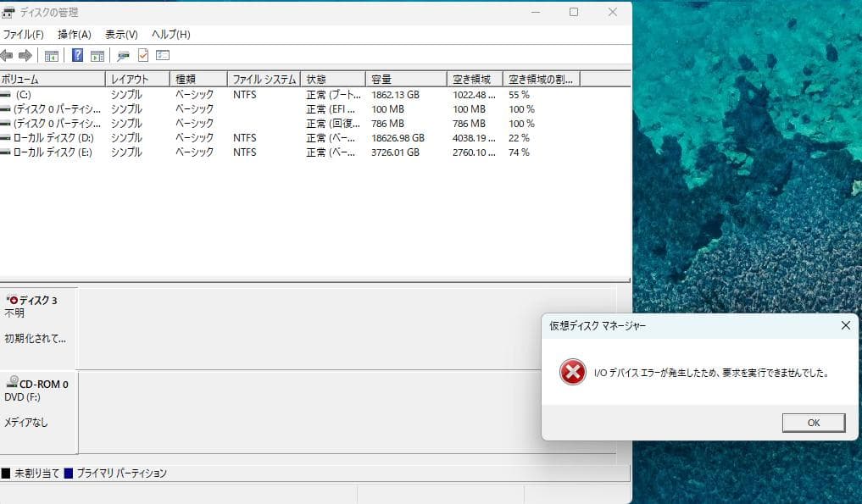The image size is (862, 504).
Task: Select the ローカル ディスク (D:) volume row
Action: click(51, 138)
